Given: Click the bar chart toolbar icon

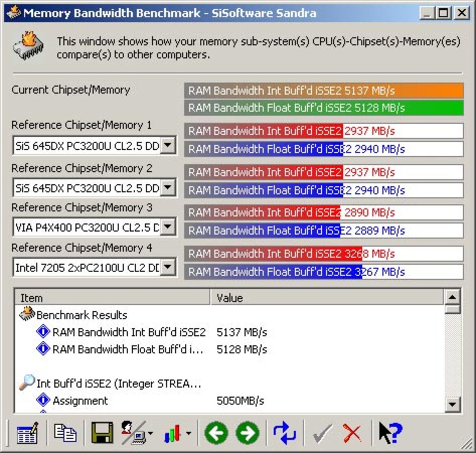Looking at the screenshot, I should click(x=172, y=433).
